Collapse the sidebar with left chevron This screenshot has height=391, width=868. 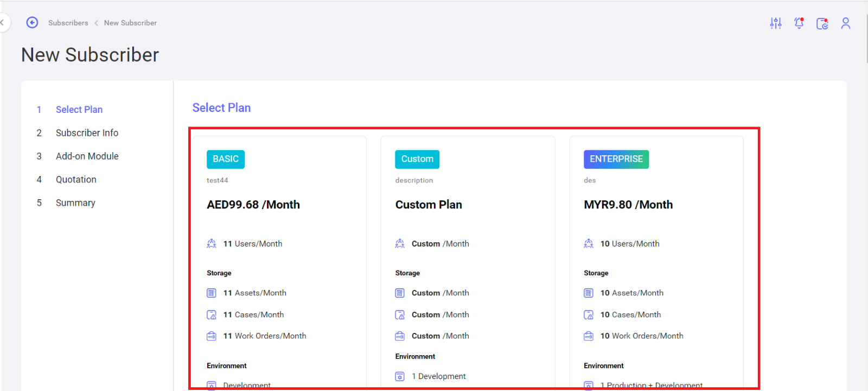pyautogui.click(x=2, y=23)
